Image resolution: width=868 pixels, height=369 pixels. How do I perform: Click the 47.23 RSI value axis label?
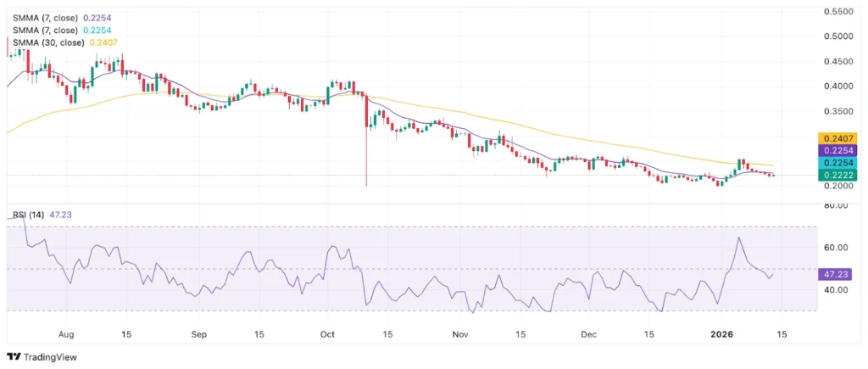tap(837, 274)
